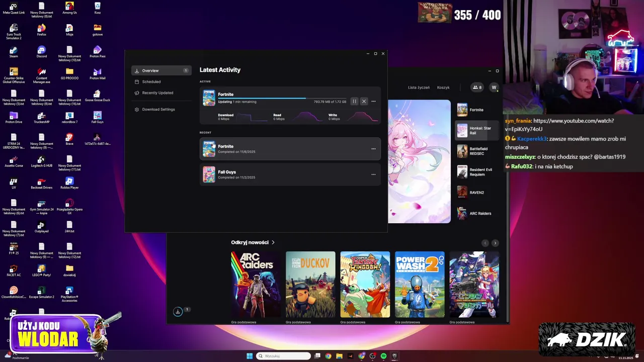Select Fortnite in the store side list

(x=476, y=110)
